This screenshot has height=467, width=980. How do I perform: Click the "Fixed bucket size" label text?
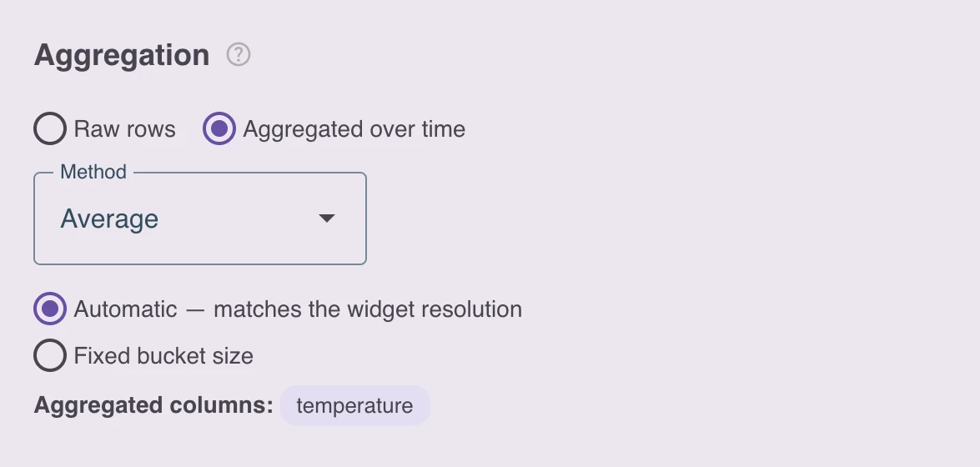pos(163,356)
